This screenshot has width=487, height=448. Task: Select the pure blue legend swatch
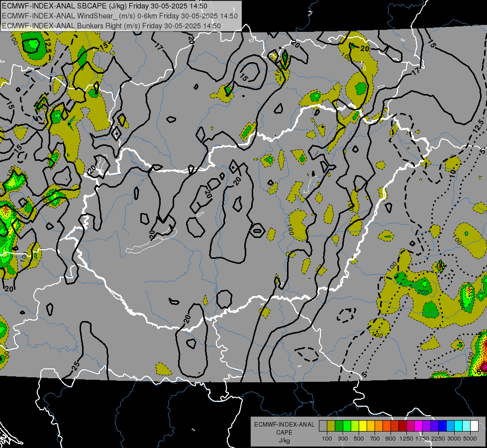(443, 426)
